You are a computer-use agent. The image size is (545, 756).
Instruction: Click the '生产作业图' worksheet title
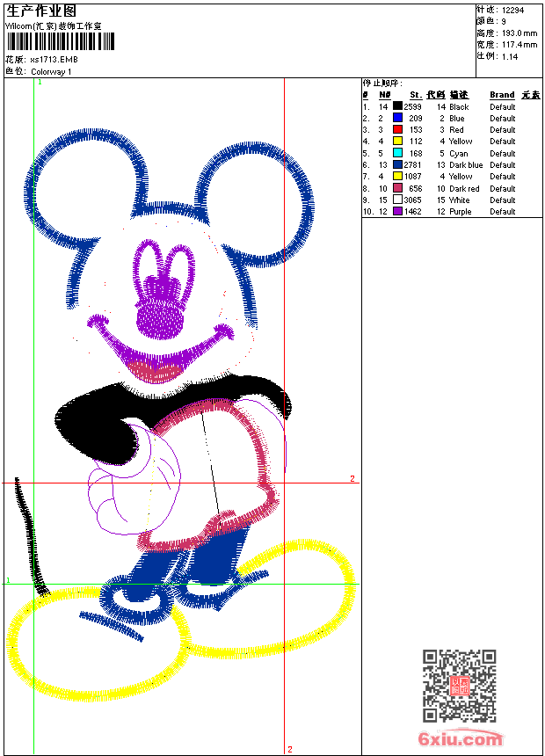pos(40,11)
